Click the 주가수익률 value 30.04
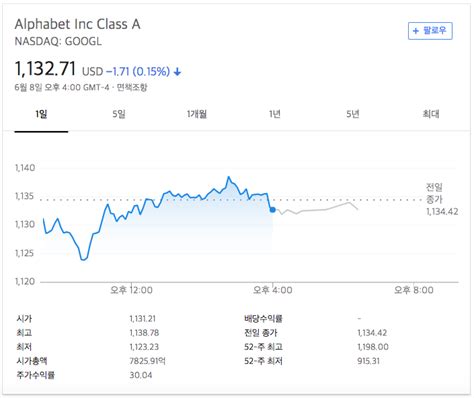Screen dimensions: 474x398 [x=141, y=375]
